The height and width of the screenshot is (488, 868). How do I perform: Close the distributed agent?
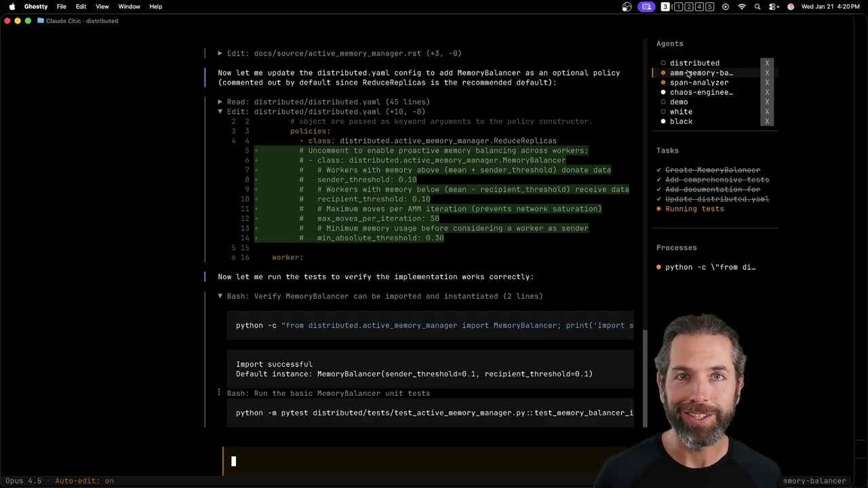pyautogui.click(x=767, y=63)
